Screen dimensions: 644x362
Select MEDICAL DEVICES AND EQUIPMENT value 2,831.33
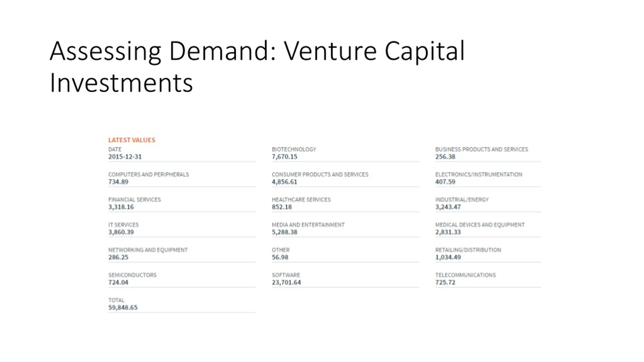[x=448, y=232]
